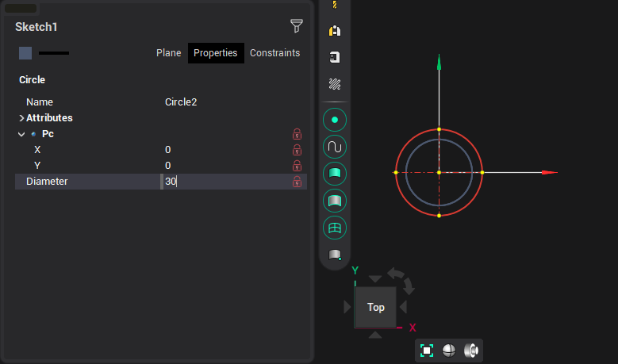Click the sketch color swatch square

pos(25,53)
